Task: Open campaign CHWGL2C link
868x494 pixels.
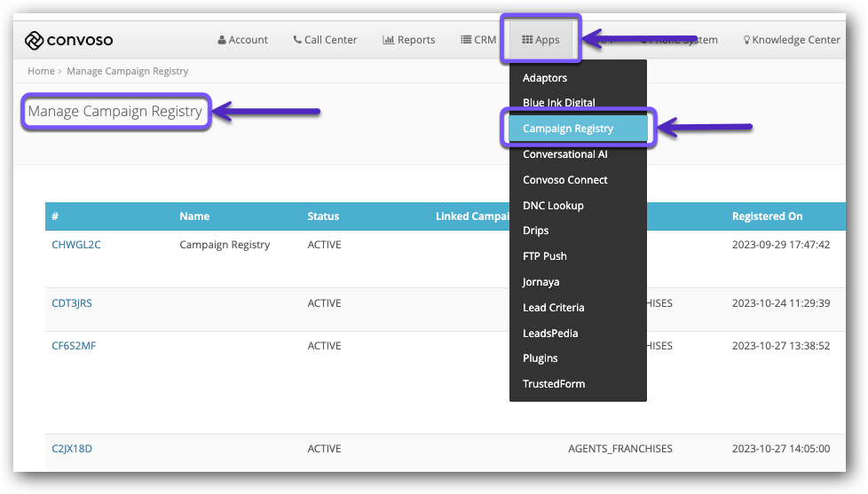Action: click(x=75, y=245)
